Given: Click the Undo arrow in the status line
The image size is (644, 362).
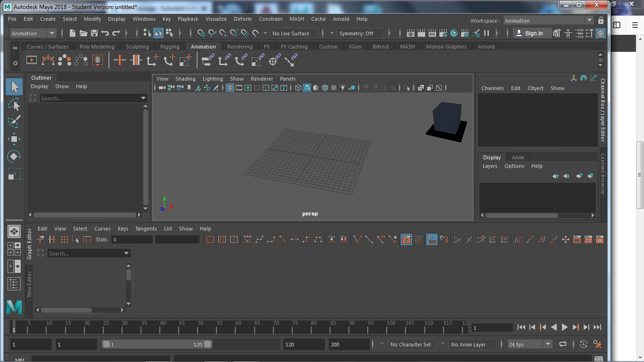Looking at the screenshot, I should pyautogui.click(x=105, y=33).
